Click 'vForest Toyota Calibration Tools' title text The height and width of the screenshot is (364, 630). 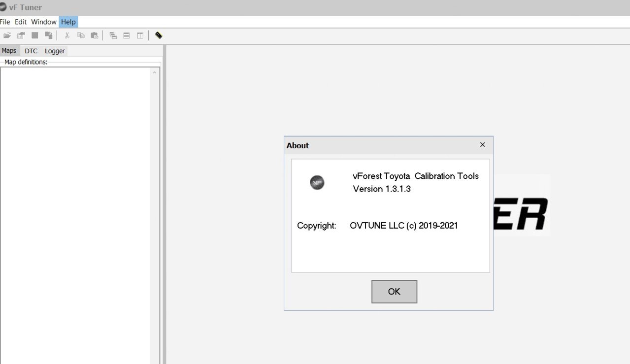[416, 176]
